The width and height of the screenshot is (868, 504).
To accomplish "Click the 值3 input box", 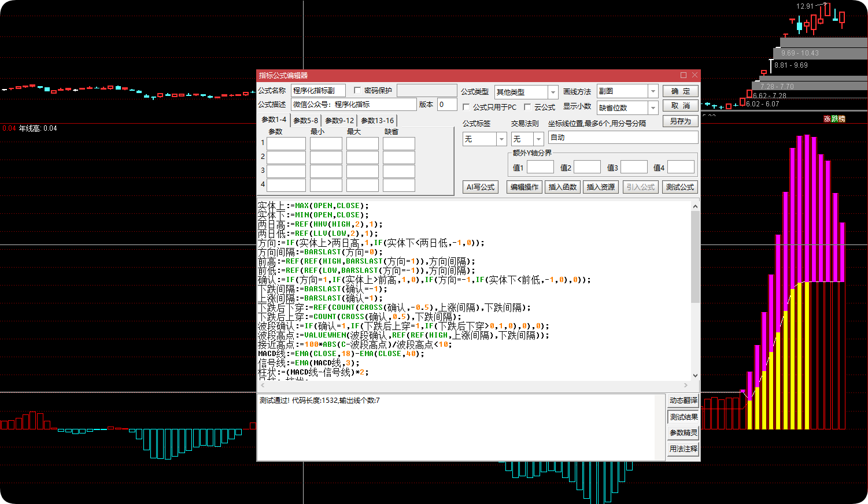I will (x=634, y=167).
